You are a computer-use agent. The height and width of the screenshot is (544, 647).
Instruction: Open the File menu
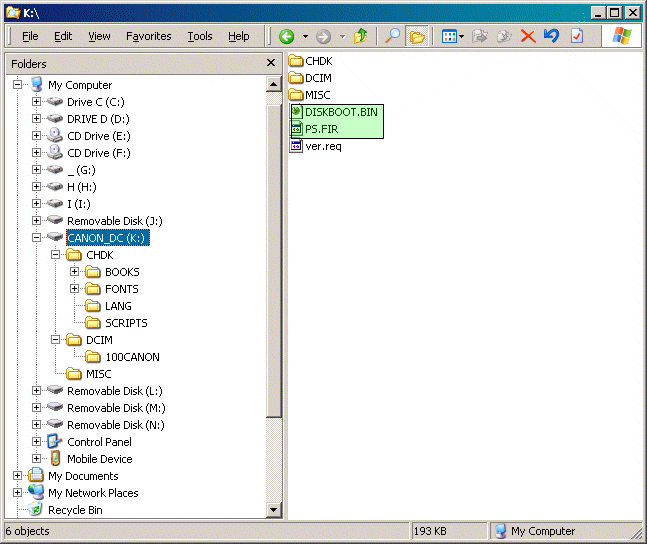tap(30, 36)
